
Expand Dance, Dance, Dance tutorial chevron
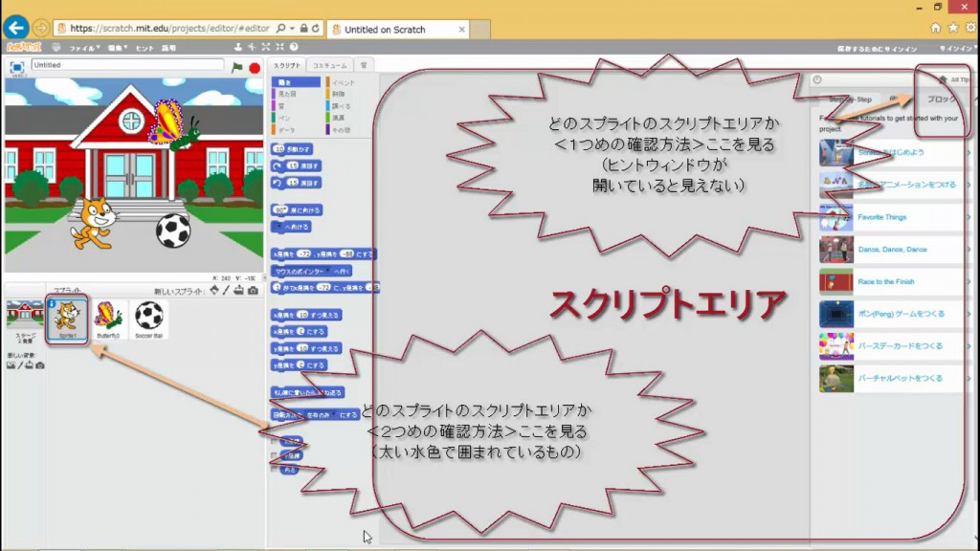click(x=969, y=250)
